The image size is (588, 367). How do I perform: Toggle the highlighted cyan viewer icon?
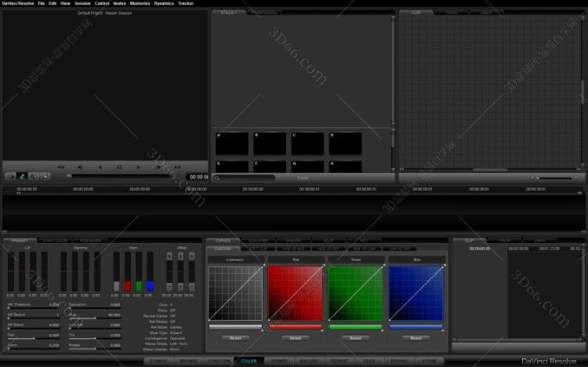coord(22,176)
